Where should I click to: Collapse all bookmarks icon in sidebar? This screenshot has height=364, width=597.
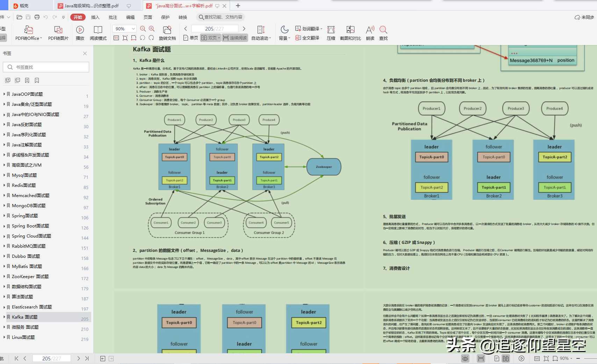click(x=17, y=80)
